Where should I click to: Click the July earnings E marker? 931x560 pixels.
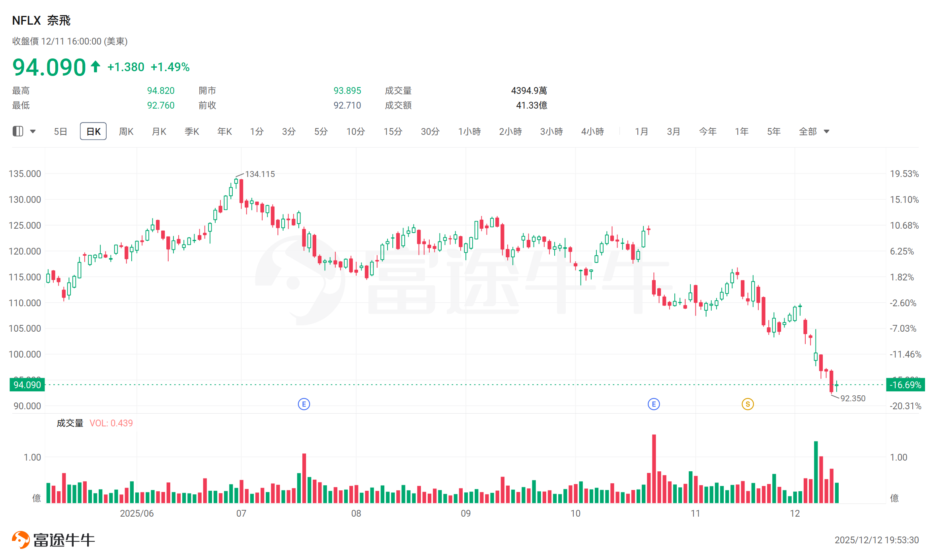[304, 404]
